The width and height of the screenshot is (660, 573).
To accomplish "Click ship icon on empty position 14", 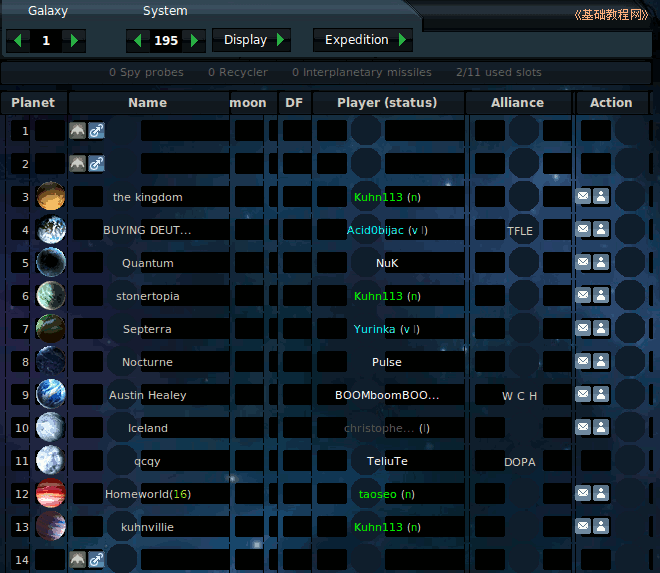I will (x=78, y=559).
